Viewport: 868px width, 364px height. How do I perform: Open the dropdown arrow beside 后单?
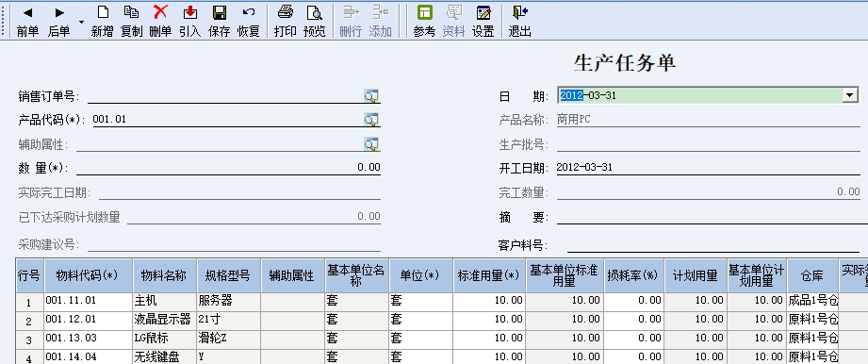(x=81, y=23)
